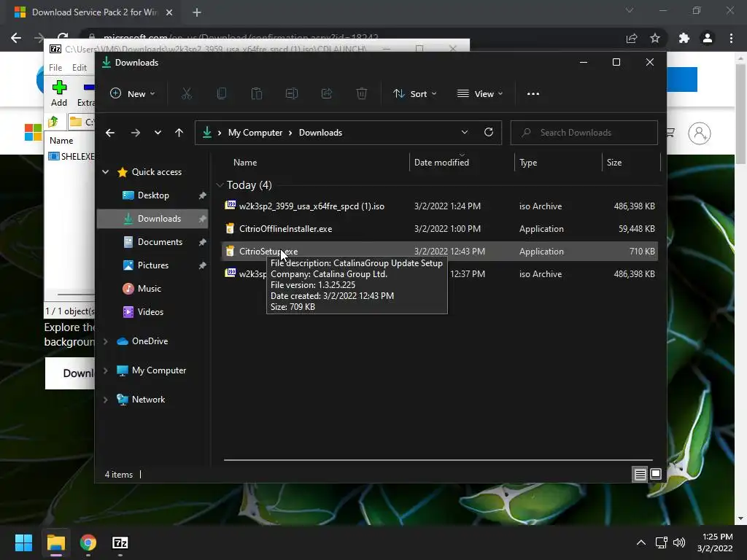Switch to large thumbnails view icon
The height and width of the screenshot is (560, 747).
pos(656,474)
